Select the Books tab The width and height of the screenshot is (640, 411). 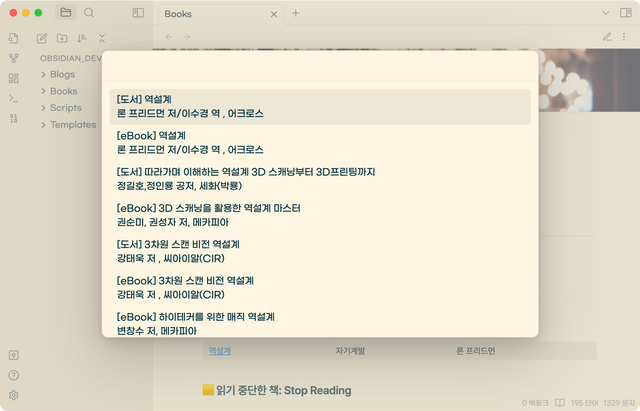pos(221,13)
